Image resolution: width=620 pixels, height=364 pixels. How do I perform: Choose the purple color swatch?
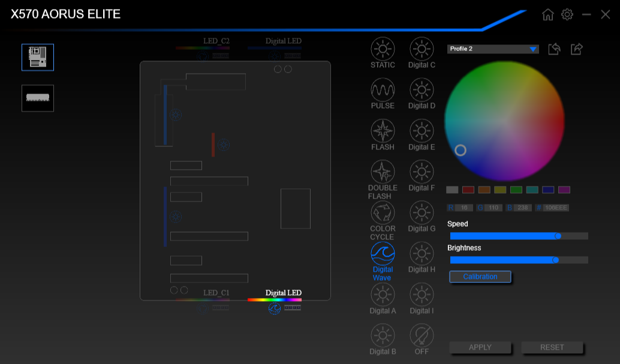click(564, 190)
